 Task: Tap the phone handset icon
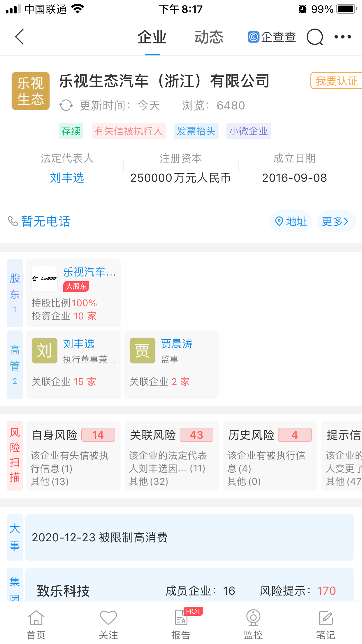[13, 221]
